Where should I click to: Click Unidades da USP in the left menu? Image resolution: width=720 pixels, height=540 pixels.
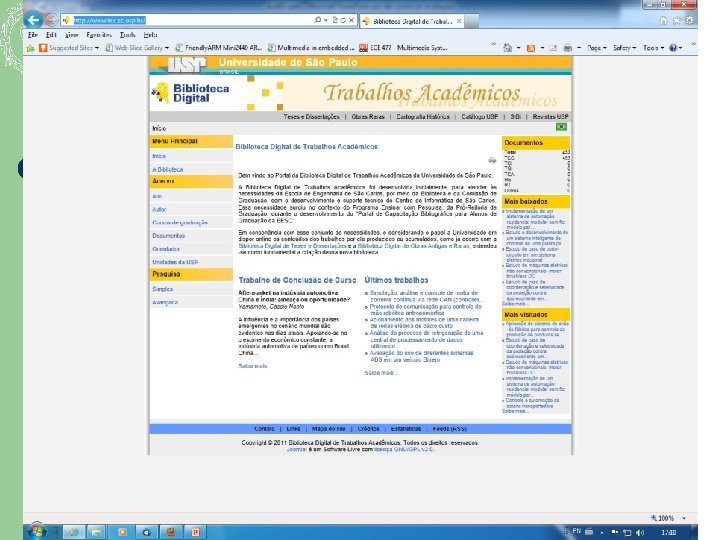tap(175, 262)
